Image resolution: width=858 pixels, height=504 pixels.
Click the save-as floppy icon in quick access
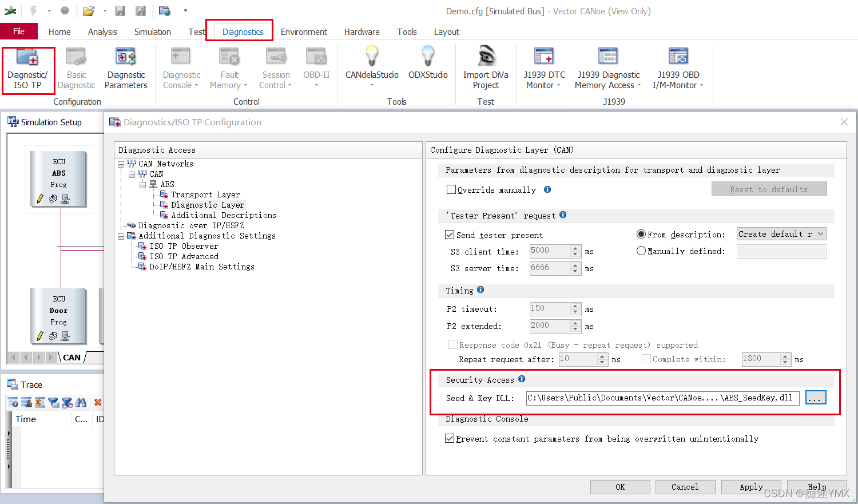[141, 11]
